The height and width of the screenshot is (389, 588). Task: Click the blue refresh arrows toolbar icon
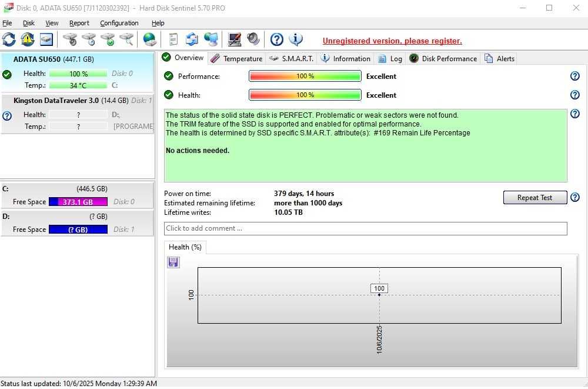9,39
